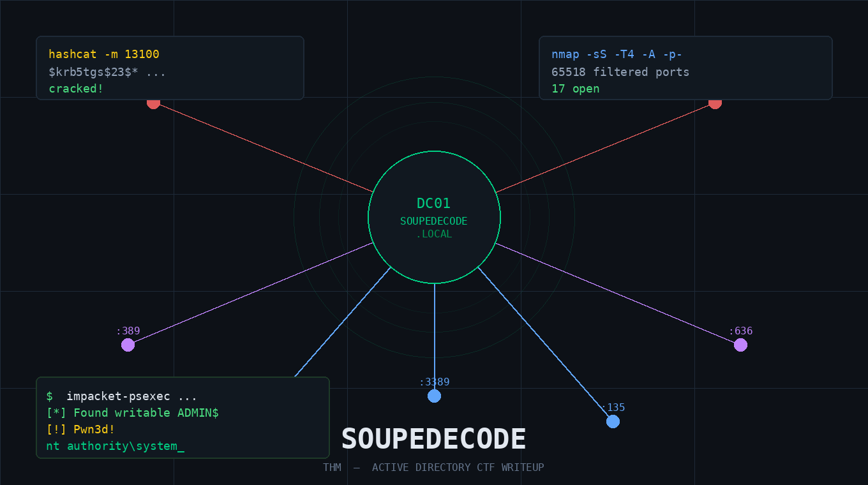Screen dimensions: 868x485
Task: Select the blue :135 port node
Action: click(x=613, y=421)
